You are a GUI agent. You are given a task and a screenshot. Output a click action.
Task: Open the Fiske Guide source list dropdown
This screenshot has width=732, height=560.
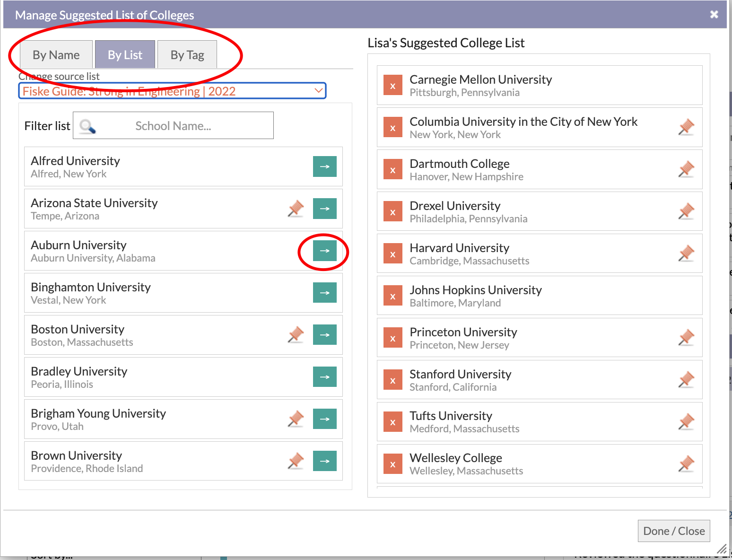pos(173,91)
